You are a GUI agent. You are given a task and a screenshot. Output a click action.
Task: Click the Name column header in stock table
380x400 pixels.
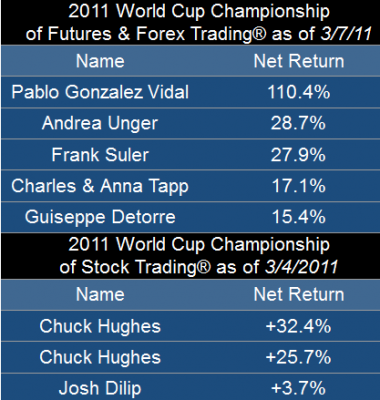point(100,294)
